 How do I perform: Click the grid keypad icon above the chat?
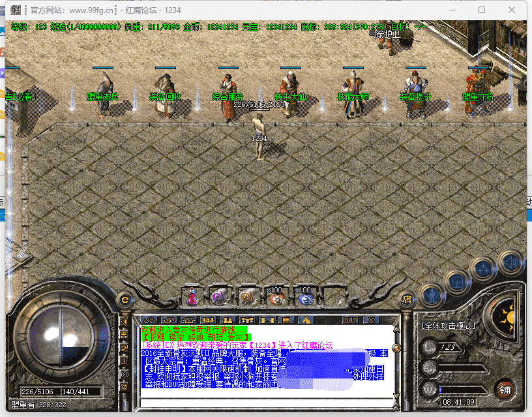point(286,320)
